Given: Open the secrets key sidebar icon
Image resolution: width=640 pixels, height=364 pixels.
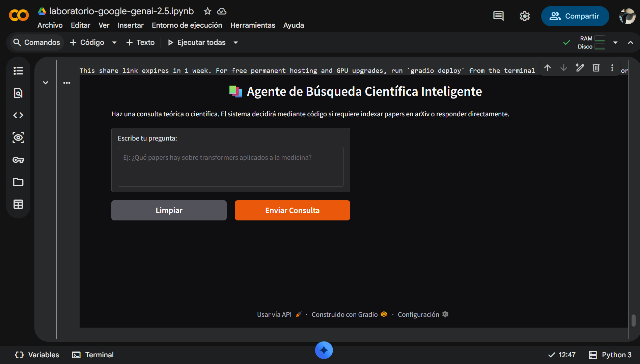Looking at the screenshot, I should click(x=18, y=160).
